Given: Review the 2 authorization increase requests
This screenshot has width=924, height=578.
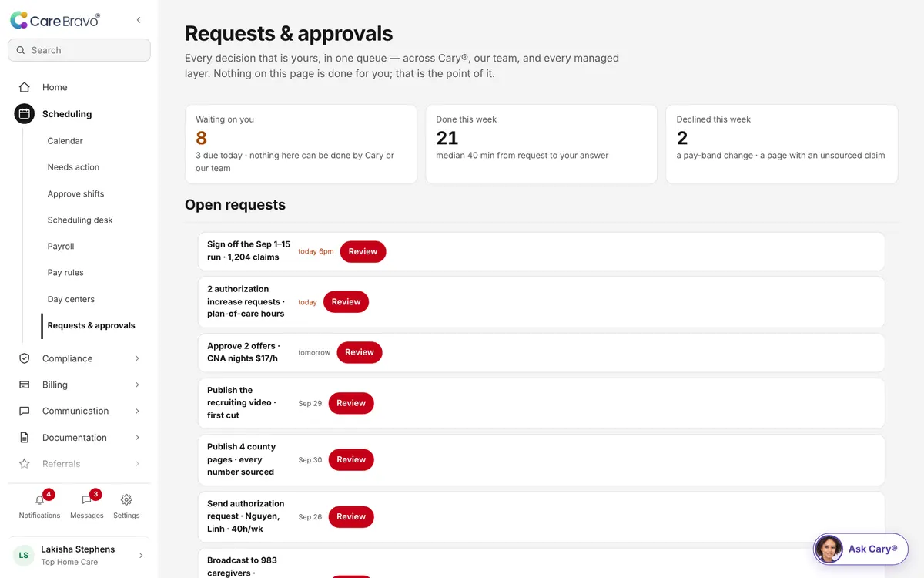Looking at the screenshot, I should (346, 302).
